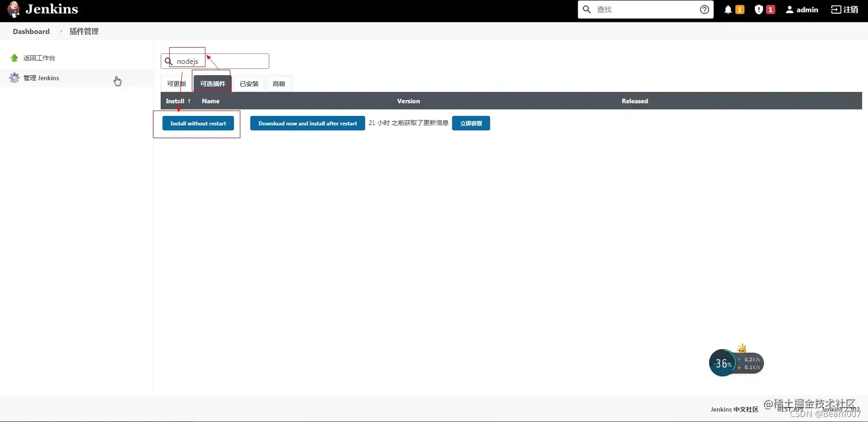Click the green up arrow 返回工作台 icon
Screen dimensions: 868x422
(14, 58)
